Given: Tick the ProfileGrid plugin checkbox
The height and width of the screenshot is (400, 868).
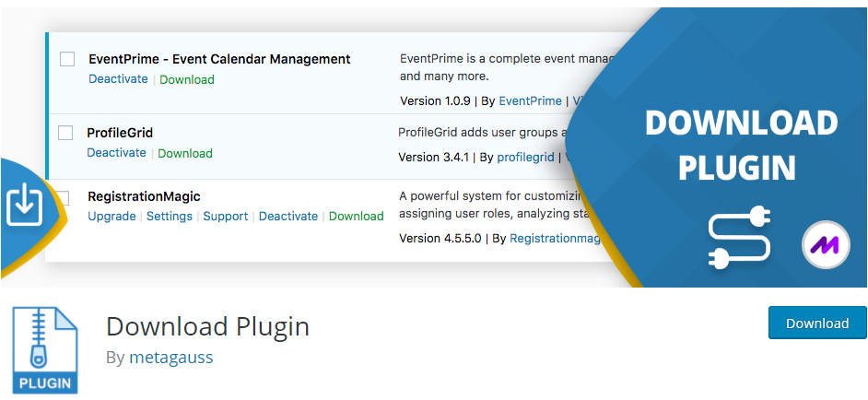Looking at the screenshot, I should coord(65,133).
